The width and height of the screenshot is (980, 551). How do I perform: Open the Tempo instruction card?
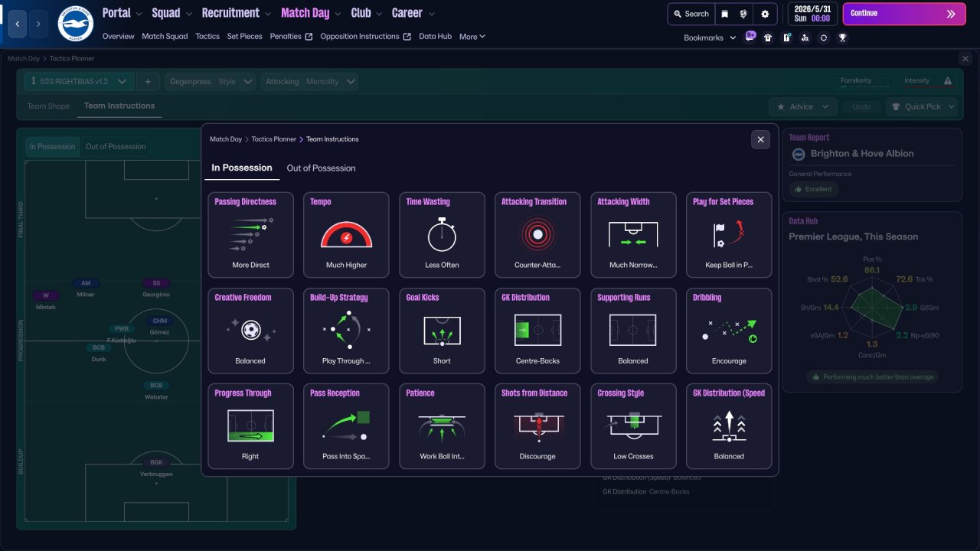point(346,234)
